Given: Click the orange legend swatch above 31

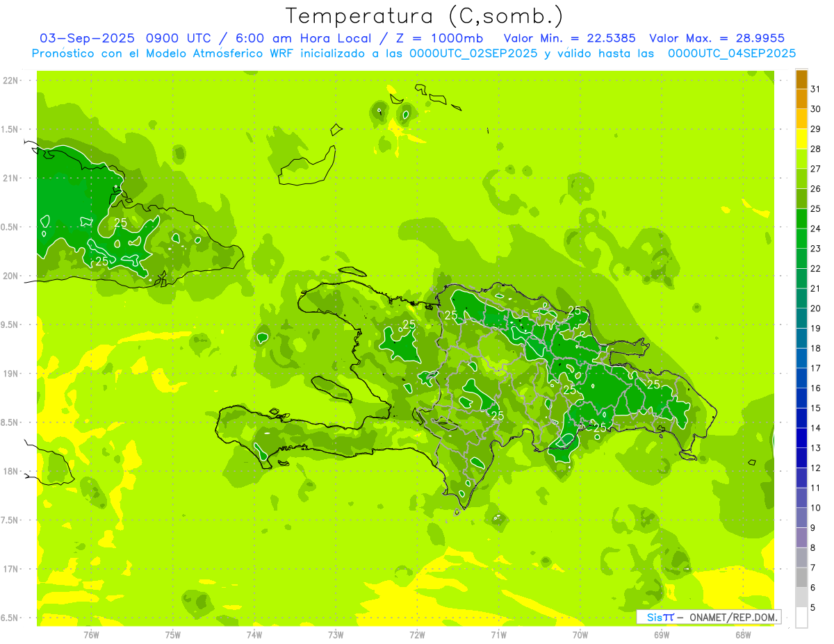Looking at the screenshot, I should [x=801, y=79].
